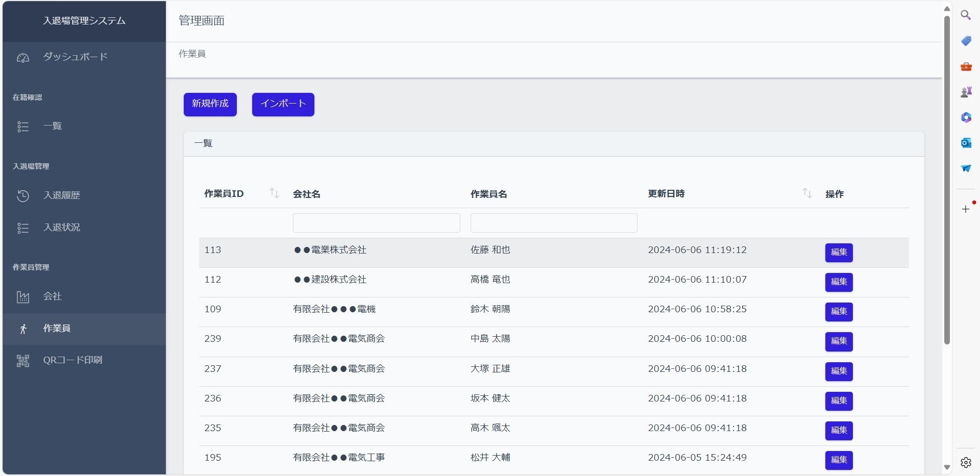Image resolution: width=980 pixels, height=476 pixels.
Task: Open the browser sidebar search icon
Action: click(x=966, y=15)
